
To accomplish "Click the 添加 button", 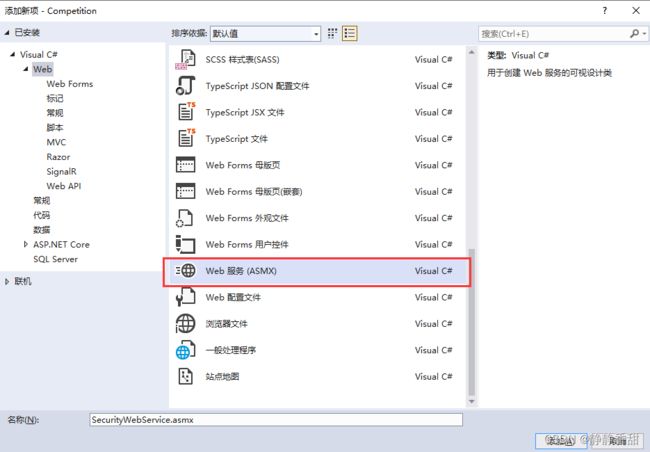I will tap(561, 440).
